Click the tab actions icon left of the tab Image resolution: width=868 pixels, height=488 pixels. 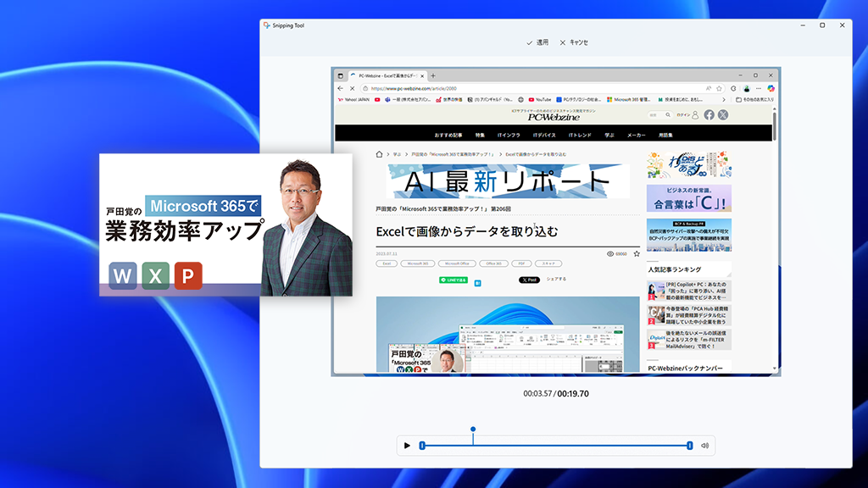[341, 75]
